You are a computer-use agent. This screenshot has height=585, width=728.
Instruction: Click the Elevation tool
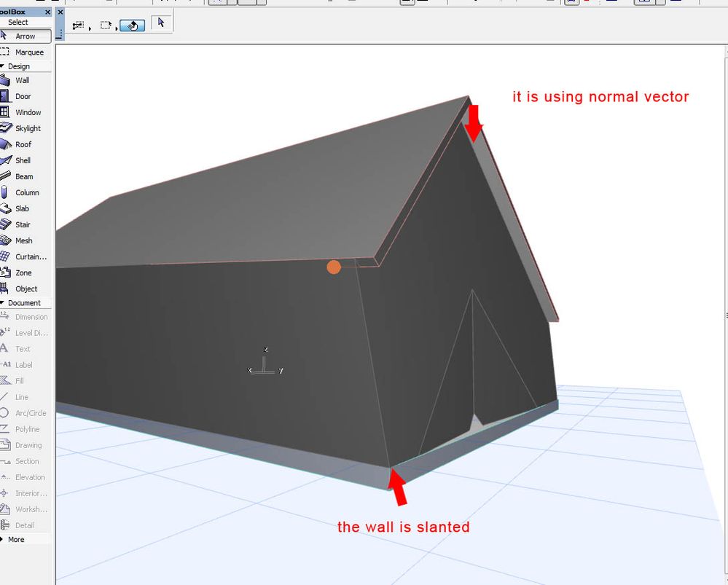click(x=25, y=477)
